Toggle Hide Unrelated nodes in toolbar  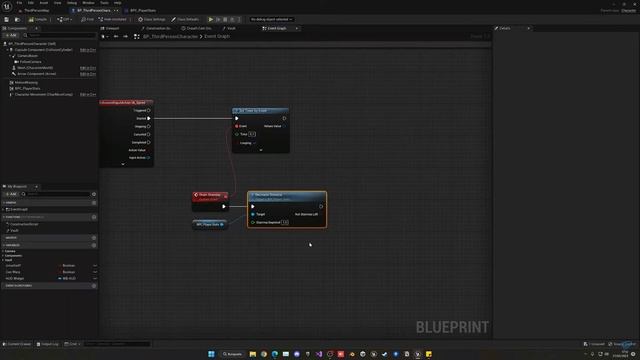(113, 19)
